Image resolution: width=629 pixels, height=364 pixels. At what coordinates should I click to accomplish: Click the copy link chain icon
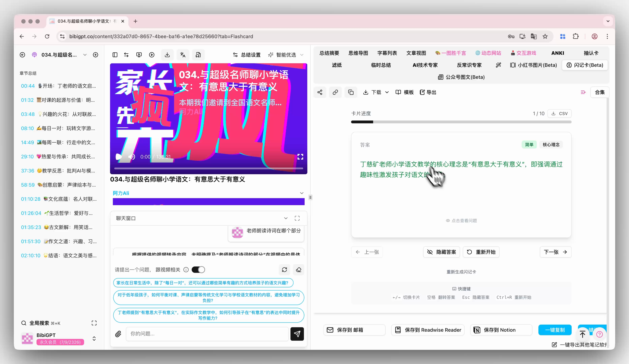(x=335, y=92)
